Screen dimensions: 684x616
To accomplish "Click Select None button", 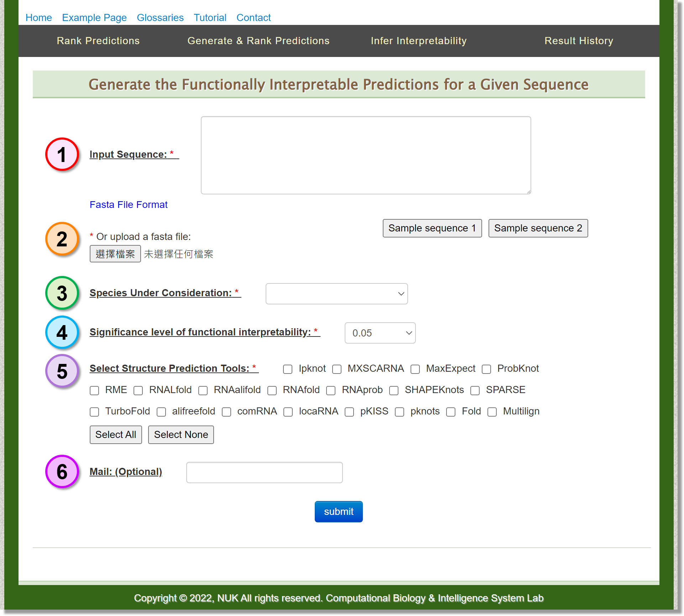I will pyautogui.click(x=181, y=435).
